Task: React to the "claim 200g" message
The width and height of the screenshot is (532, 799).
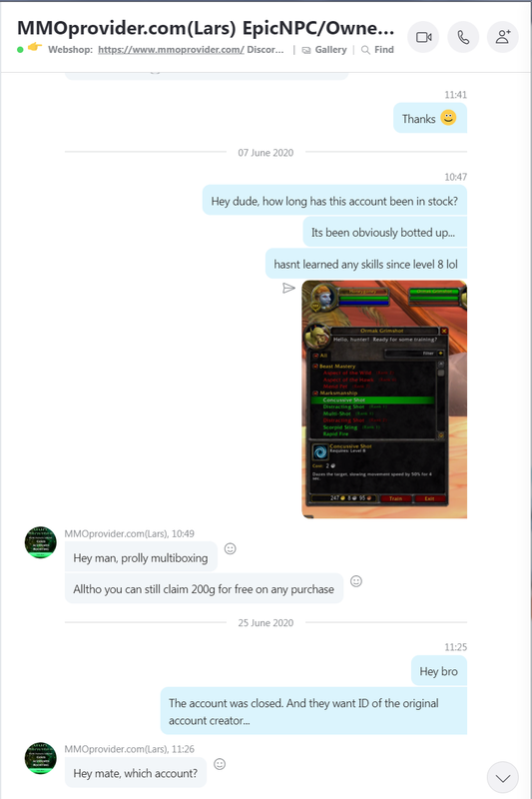Action: click(x=356, y=581)
